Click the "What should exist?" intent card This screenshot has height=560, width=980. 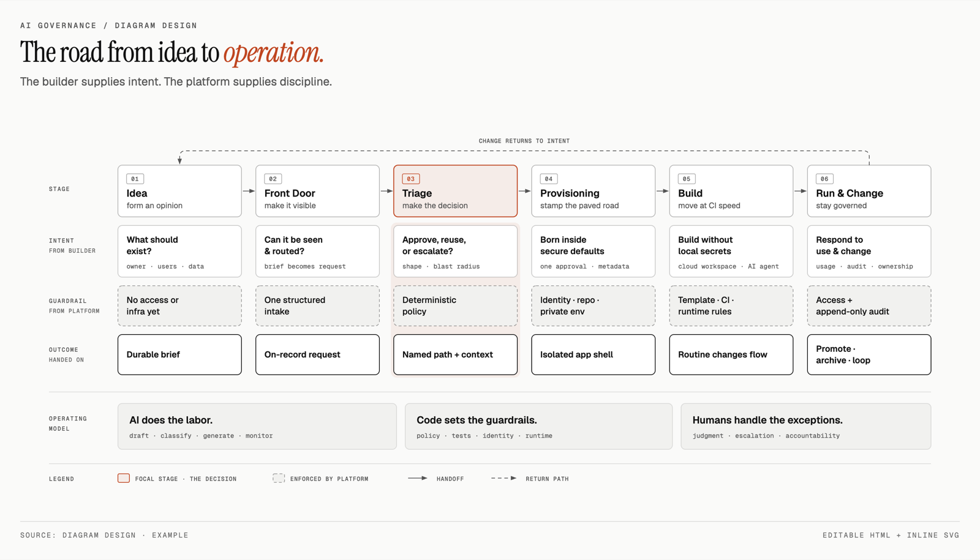pyautogui.click(x=179, y=252)
